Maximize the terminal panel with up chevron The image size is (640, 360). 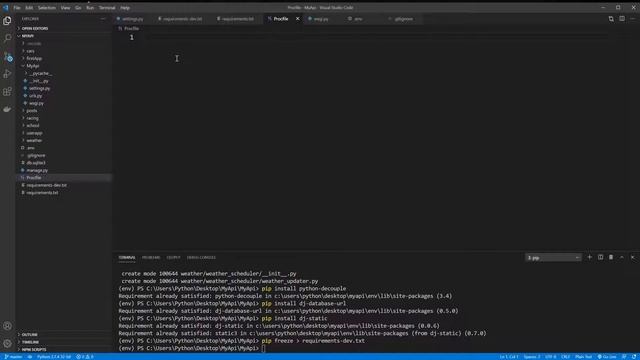(x=622, y=257)
